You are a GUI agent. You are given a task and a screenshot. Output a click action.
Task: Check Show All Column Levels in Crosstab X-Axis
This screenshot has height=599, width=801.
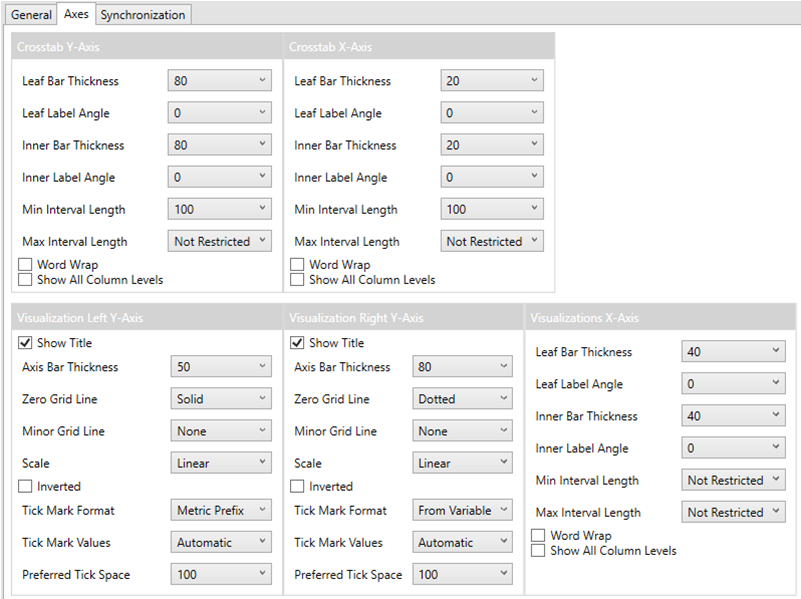click(297, 280)
